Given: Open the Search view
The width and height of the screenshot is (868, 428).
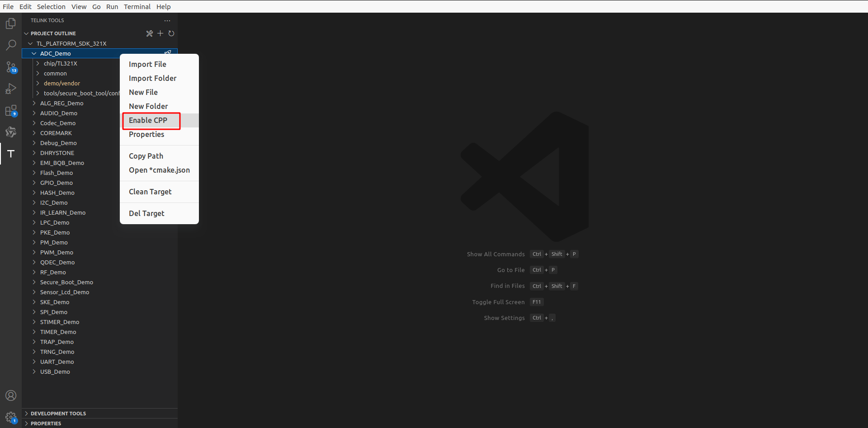Looking at the screenshot, I should click(10, 45).
